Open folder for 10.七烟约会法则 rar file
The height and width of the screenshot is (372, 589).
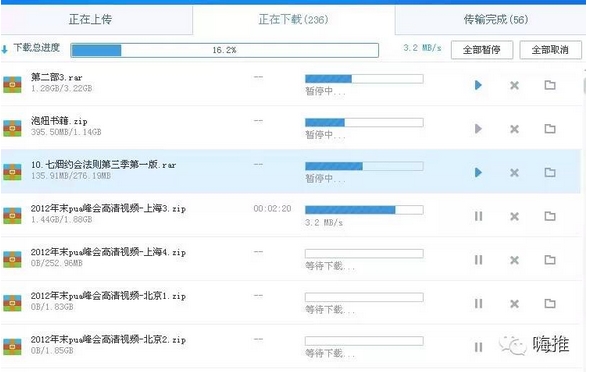pyautogui.click(x=550, y=172)
